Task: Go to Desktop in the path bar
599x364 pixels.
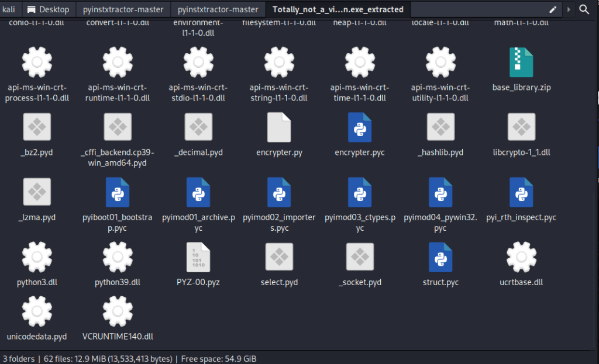Action: point(49,9)
